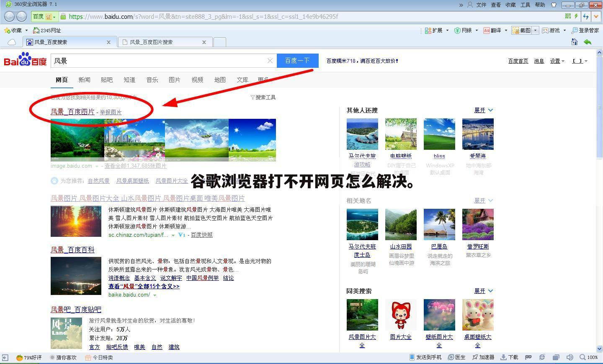
Task: Open the 百度 search engine dropdown in address bar
Action: tap(44, 16)
